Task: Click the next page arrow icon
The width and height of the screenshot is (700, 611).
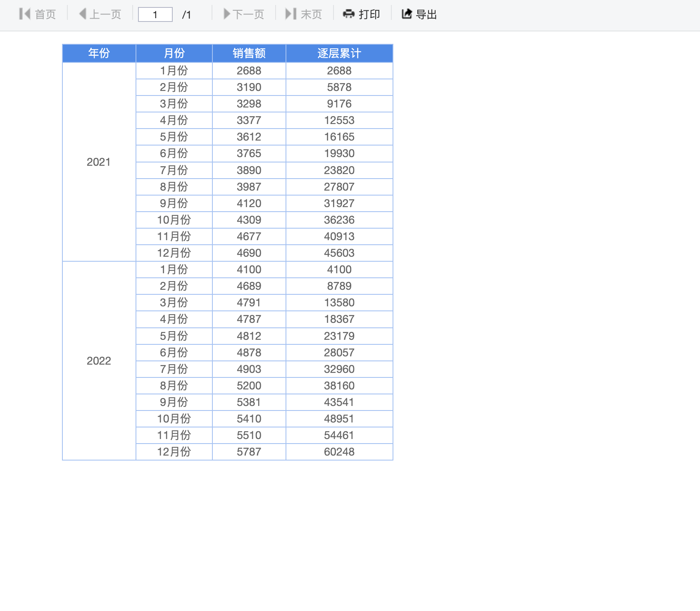Action: tap(227, 14)
